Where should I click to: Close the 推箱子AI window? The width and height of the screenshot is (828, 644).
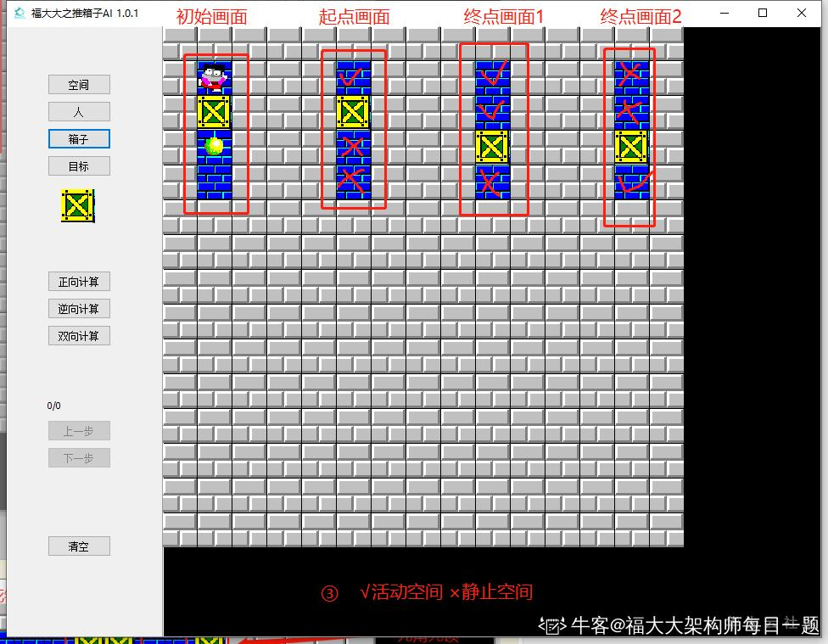[802, 13]
